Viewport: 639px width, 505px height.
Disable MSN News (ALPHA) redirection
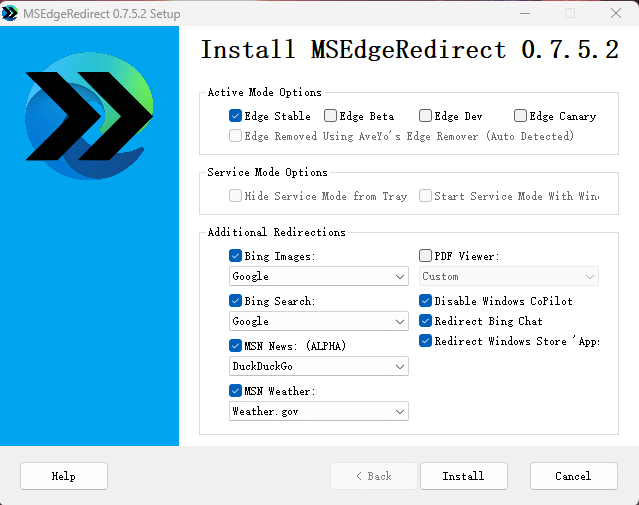coord(236,346)
